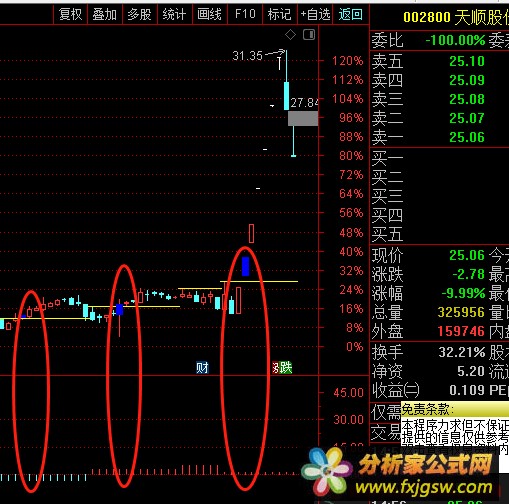The width and height of the screenshot is (509, 504).
Task: Click the 返回 return button
Action: pyautogui.click(x=350, y=14)
